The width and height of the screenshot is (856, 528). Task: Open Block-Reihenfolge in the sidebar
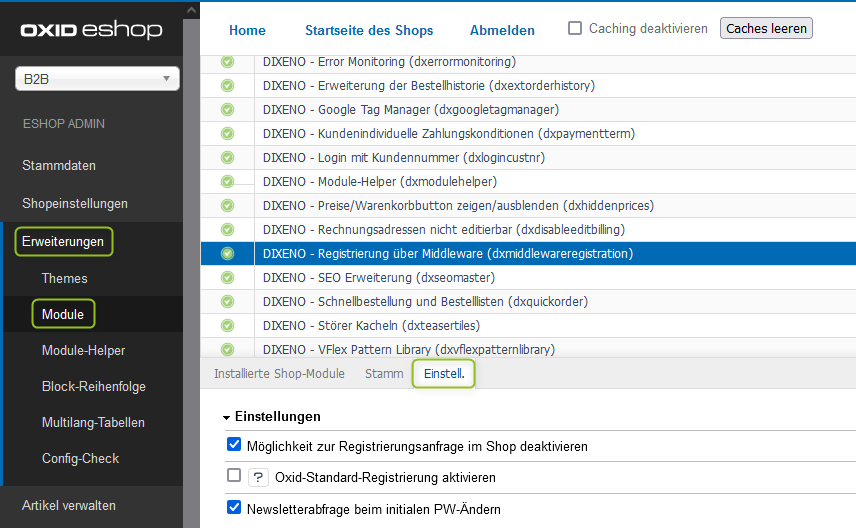point(94,387)
